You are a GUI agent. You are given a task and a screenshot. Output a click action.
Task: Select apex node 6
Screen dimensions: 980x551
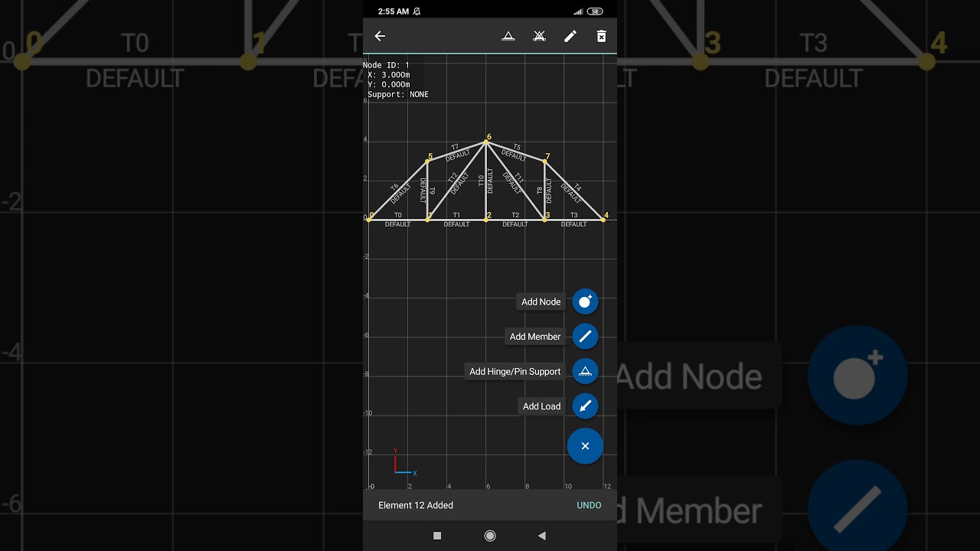[486, 142]
